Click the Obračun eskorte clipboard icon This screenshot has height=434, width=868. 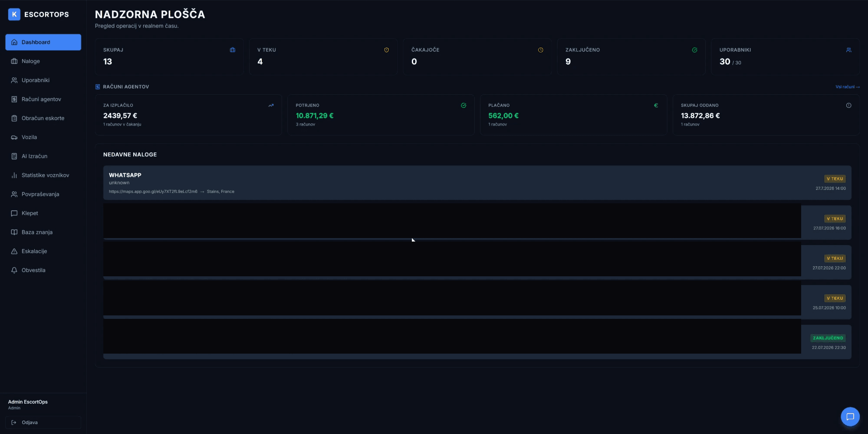pos(14,118)
